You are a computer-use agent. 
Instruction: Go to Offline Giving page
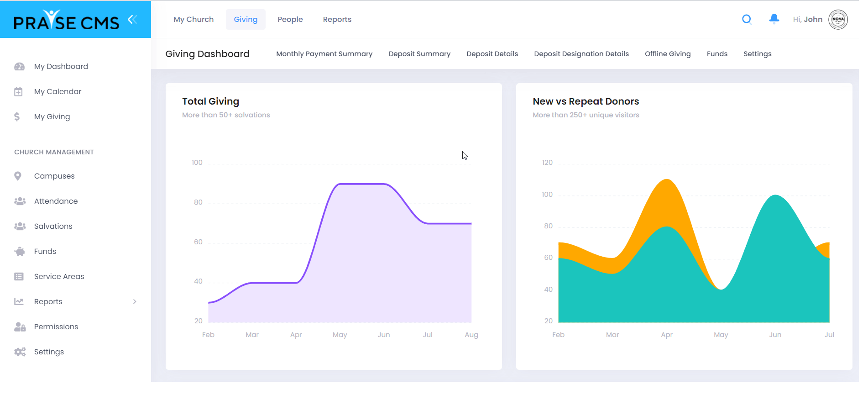(x=668, y=54)
